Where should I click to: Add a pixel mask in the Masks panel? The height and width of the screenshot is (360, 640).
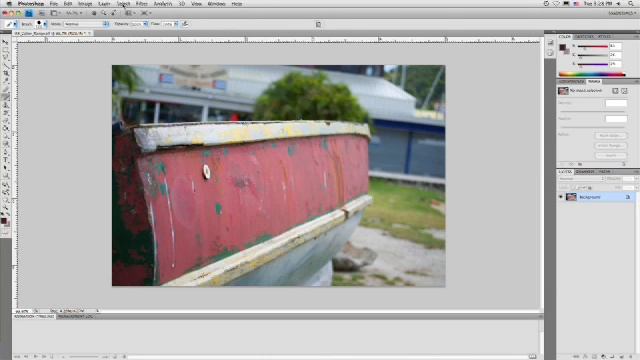(x=615, y=91)
